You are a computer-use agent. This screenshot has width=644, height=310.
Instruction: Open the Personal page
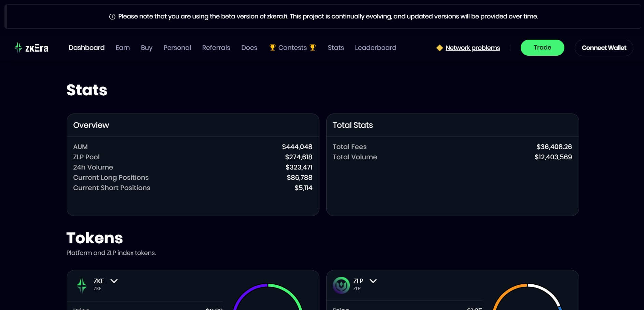(x=177, y=48)
